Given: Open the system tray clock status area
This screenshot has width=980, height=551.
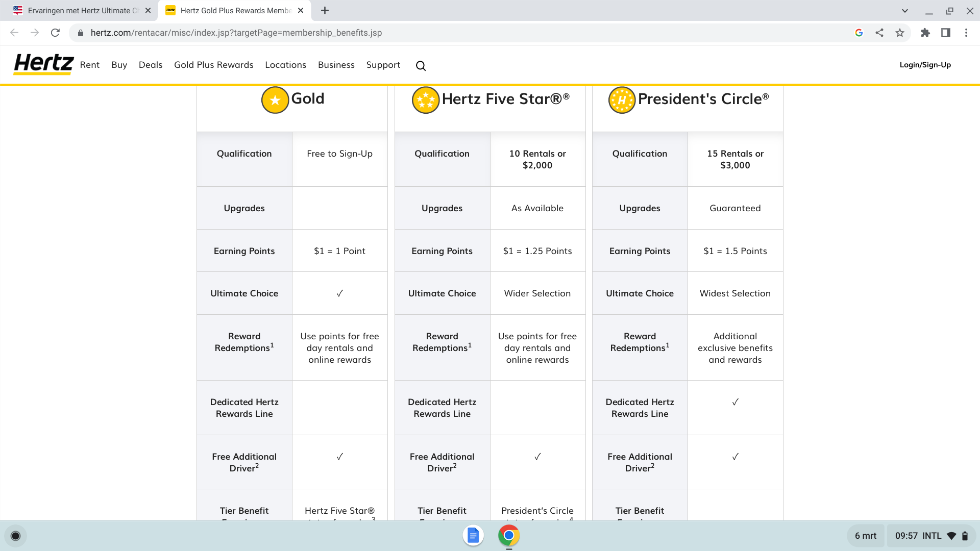Looking at the screenshot, I should coord(927,536).
